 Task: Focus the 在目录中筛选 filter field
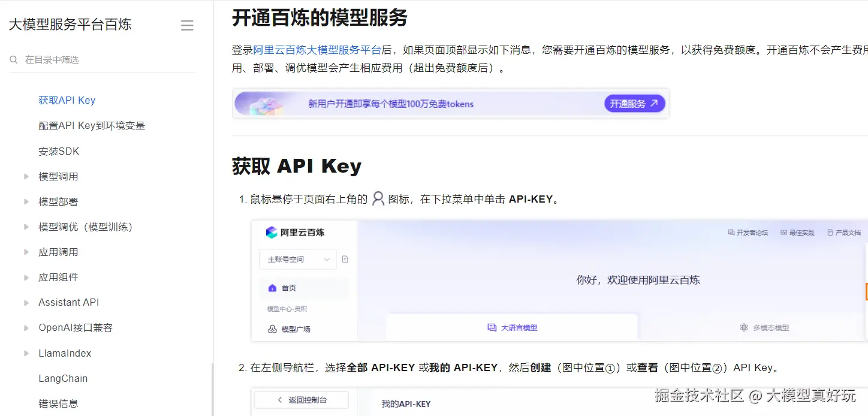click(x=103, y=60)
